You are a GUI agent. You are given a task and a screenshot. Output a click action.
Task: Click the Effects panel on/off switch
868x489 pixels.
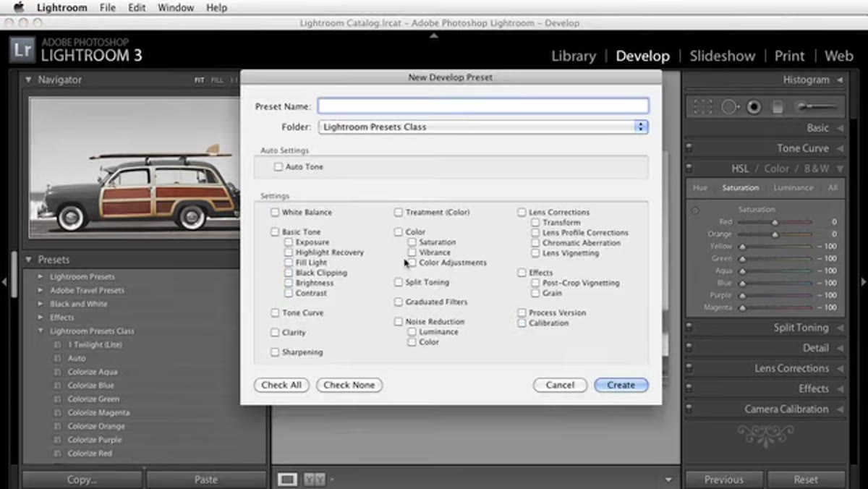[x=689, y=388]
